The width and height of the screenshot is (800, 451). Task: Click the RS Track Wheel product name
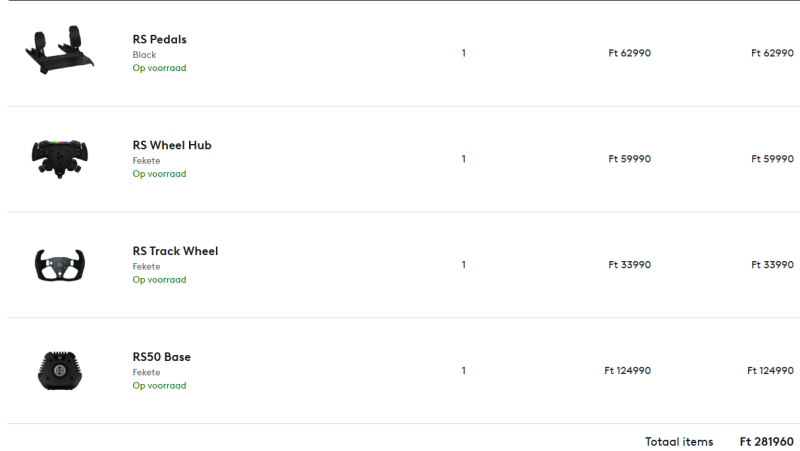(x=175, y=251)
